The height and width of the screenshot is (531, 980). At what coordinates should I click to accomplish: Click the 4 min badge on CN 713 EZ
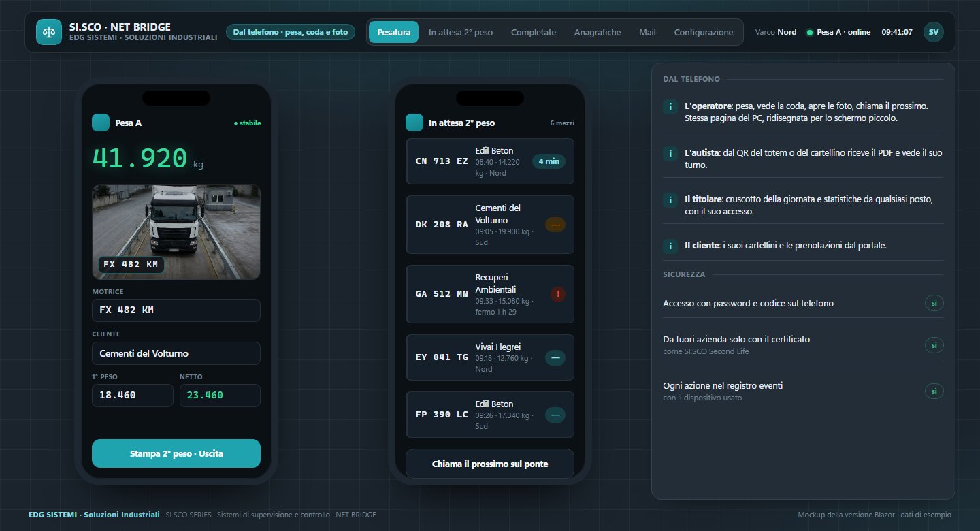[x=549, y=161]
